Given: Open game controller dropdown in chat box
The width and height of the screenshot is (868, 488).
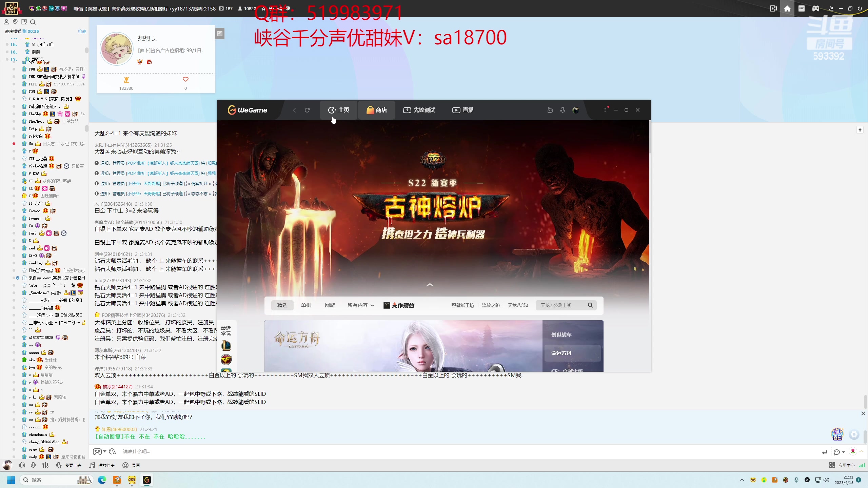Looking at the screenshot, I should point(100,451).
